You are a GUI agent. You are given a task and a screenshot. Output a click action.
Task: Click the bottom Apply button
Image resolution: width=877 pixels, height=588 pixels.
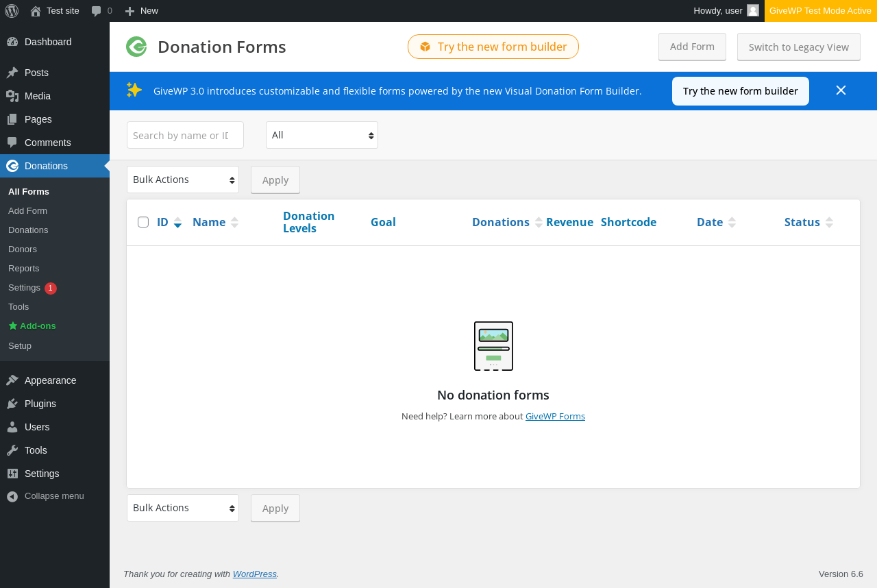coord(275,508)
